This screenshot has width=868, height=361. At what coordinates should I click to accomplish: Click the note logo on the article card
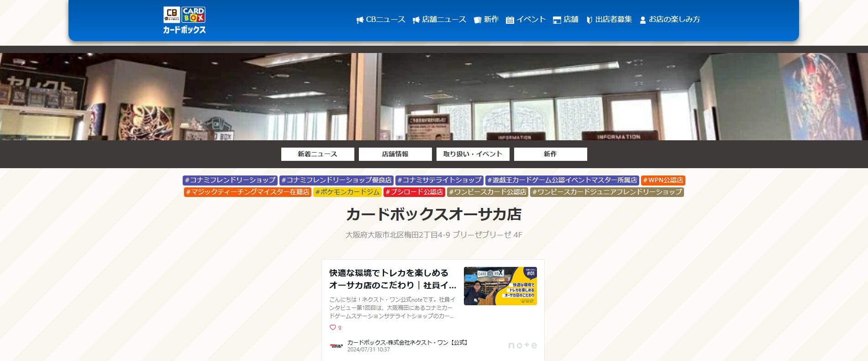pyautogui.click(x=523, y=345)
